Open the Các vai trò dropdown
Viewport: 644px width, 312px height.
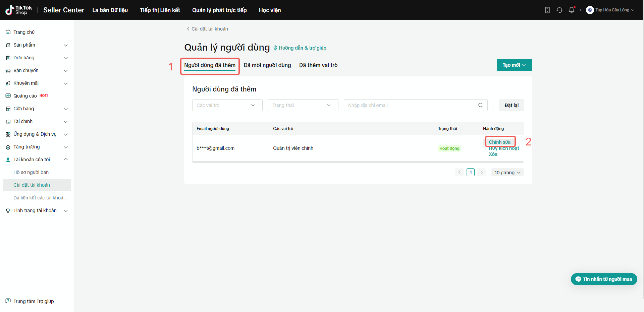[x=227, y=105]
